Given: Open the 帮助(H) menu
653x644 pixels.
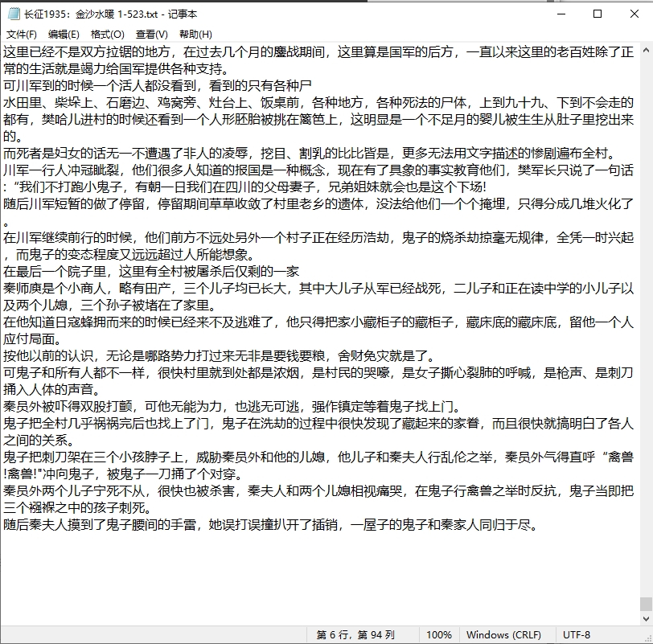Looking at the screenshot, I should [194, 34].
